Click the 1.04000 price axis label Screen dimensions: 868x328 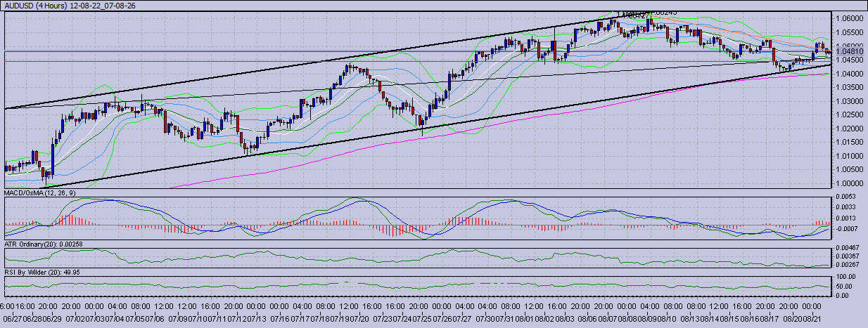click(848, 73)
